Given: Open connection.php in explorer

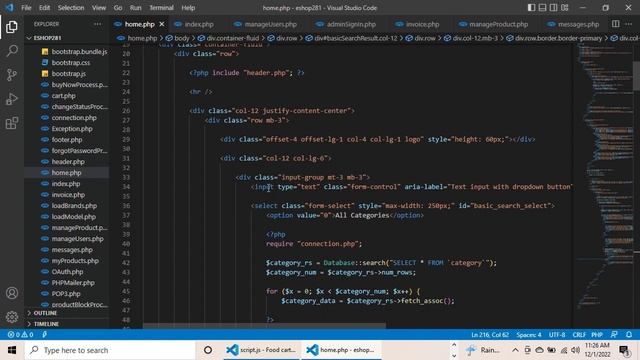Looking at the screenshot, I should coord(74,118).
